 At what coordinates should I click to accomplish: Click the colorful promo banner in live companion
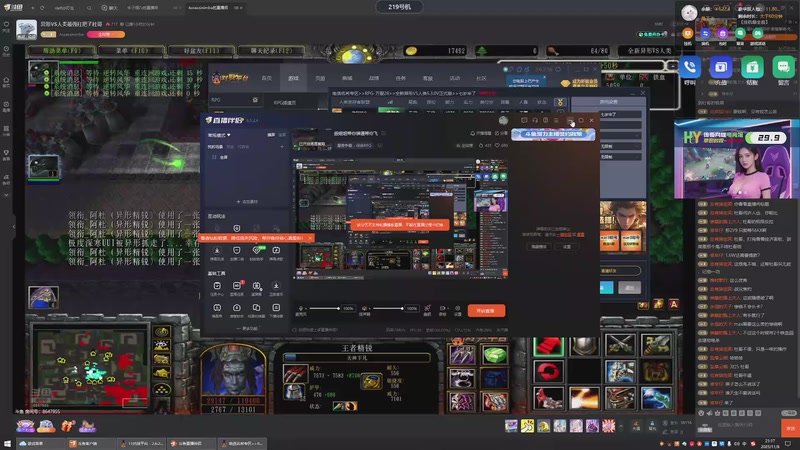click(x=553, y=134)
